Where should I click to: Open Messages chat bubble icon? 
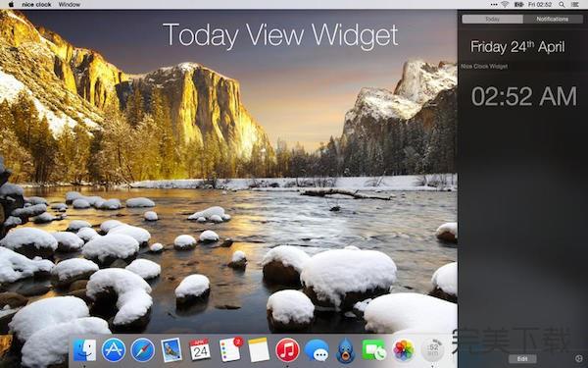(x=317, y=350)
